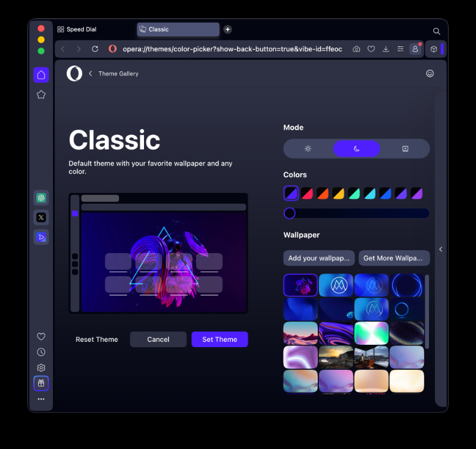Open History clock icon in sidebar
Screen dimensions: 476x449
[x=41, y=352]
